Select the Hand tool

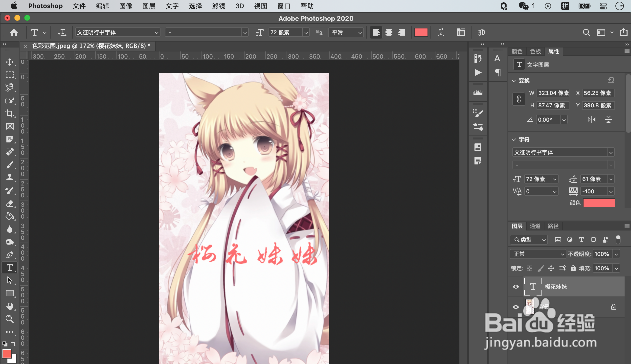10,306
